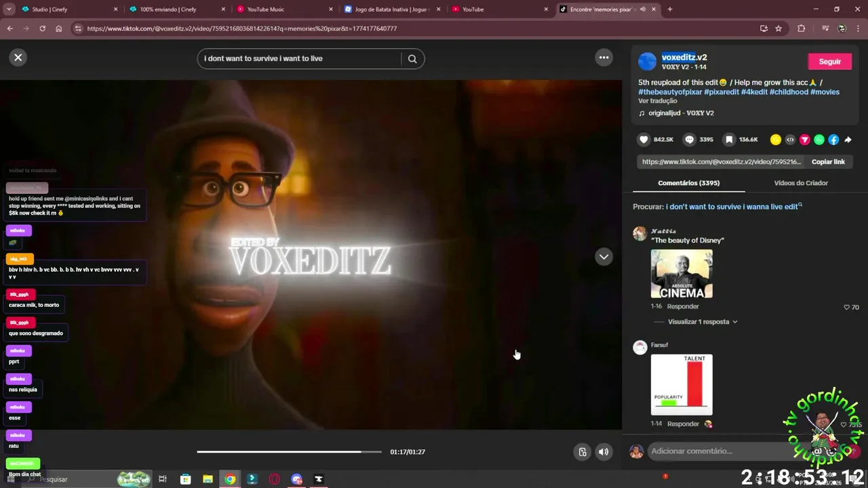Screen dimensions: 868x488
Task: Send to friends with pink arrow icon
Action: 805,140
